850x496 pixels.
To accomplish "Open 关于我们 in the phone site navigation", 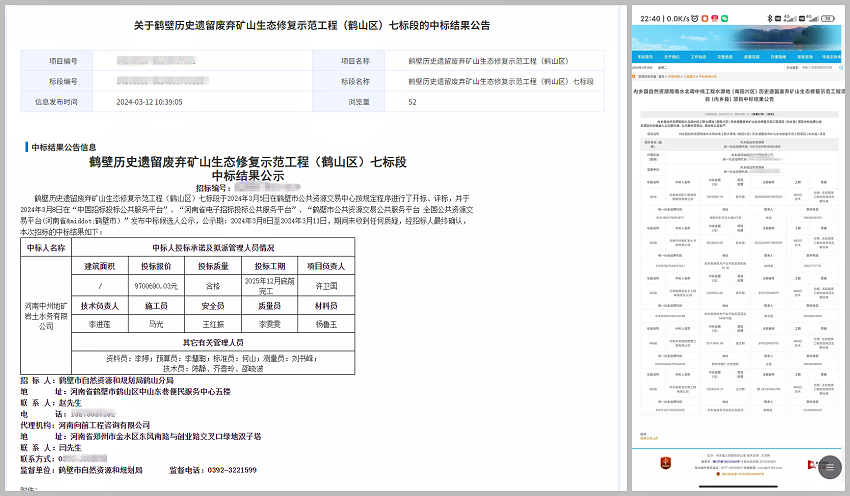I will pyautogui.click(x=672, y=57).
